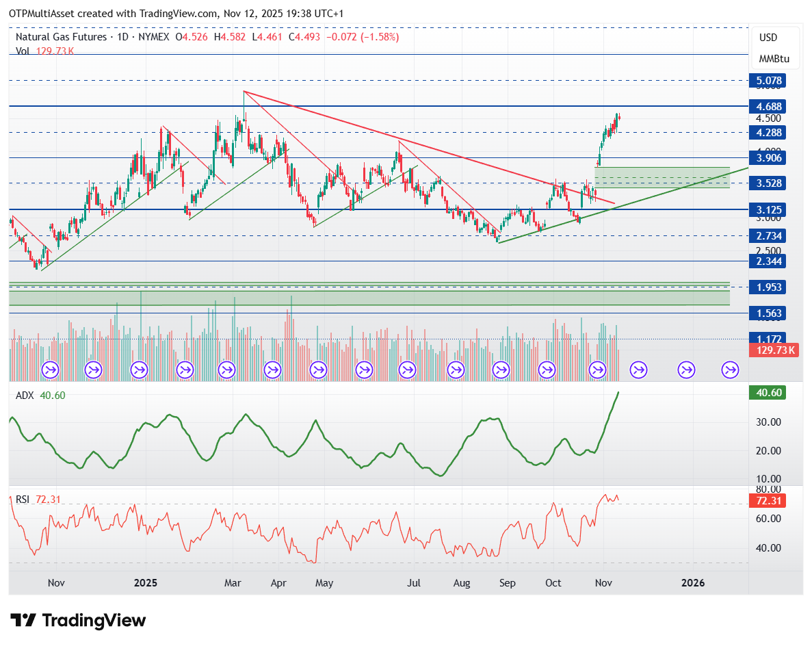
Task: Click the contract rollover marker nearest March
Action: click(228, 370)
